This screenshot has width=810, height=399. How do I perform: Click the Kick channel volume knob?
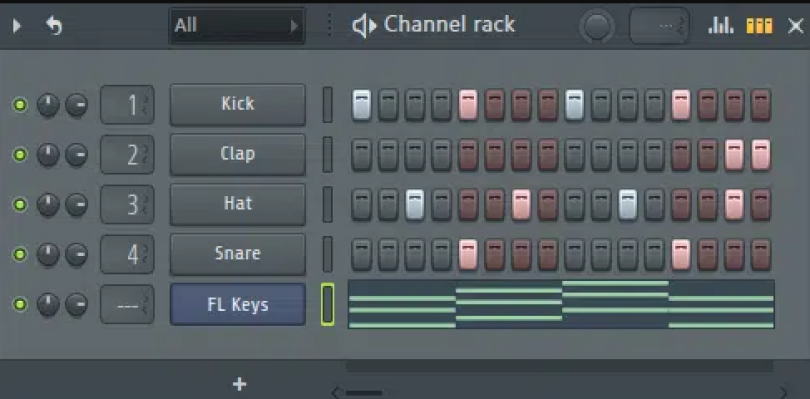click(x=76, y=105)
